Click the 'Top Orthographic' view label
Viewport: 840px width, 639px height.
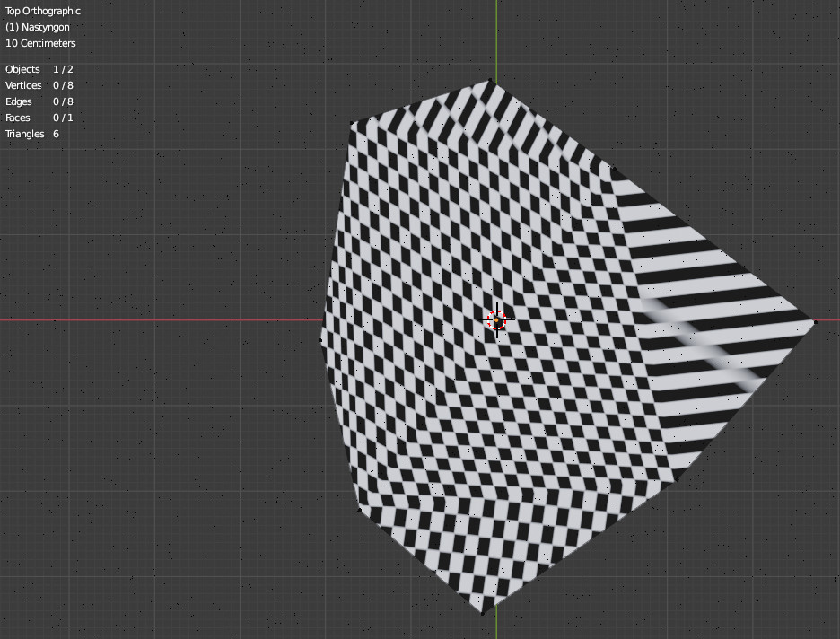click(43, 11)
